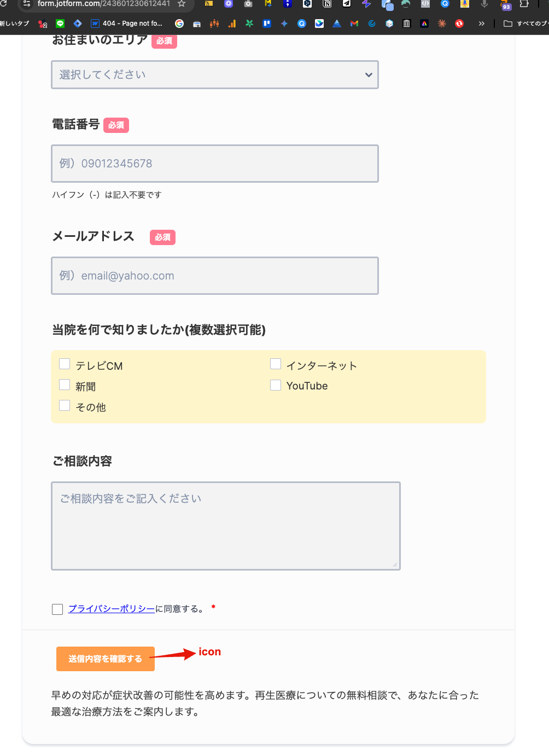Open the Google bookmark icon

(x=179, y=24)
